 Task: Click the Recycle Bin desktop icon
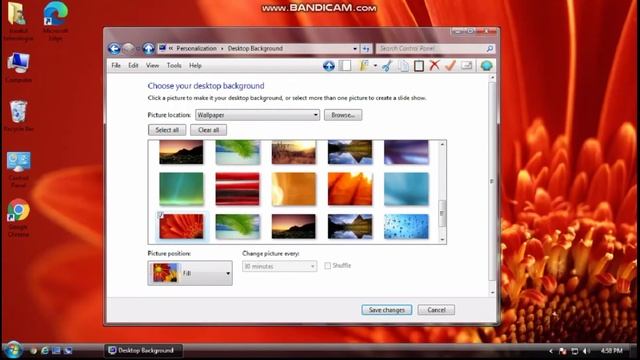[x=18, y=116]
